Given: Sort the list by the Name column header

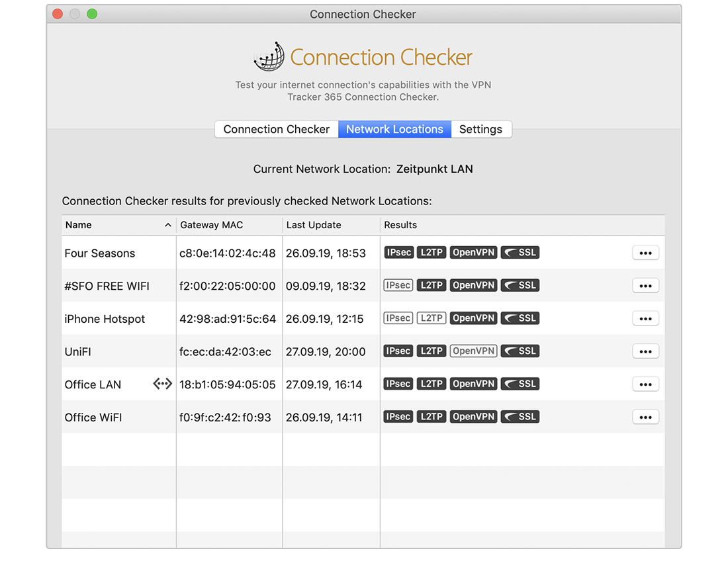Looking at the screenshot, I should 118,225.
